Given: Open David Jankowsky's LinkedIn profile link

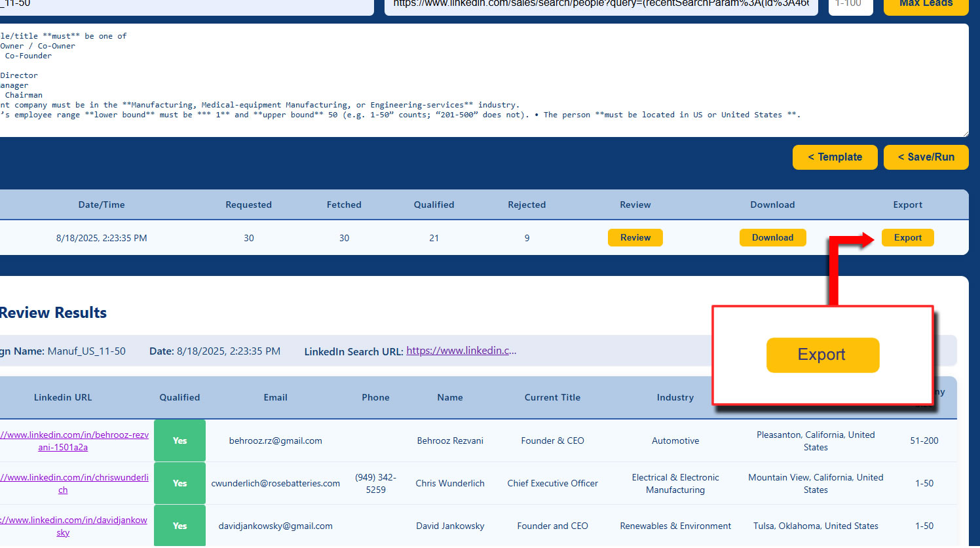Looking at the screenshot, I should pyautogui.click(x=73, y=526).
